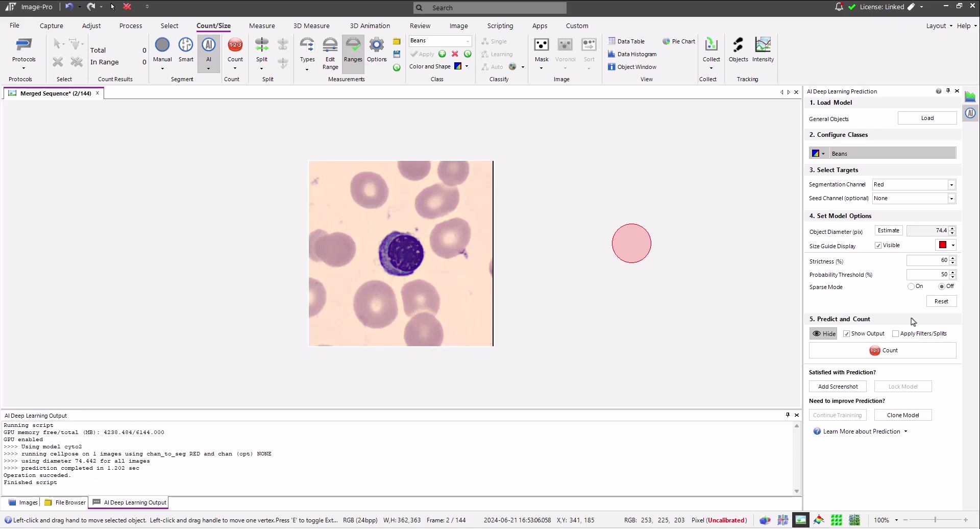Uncheck the Visible size guide checkbox

(878, 246)
